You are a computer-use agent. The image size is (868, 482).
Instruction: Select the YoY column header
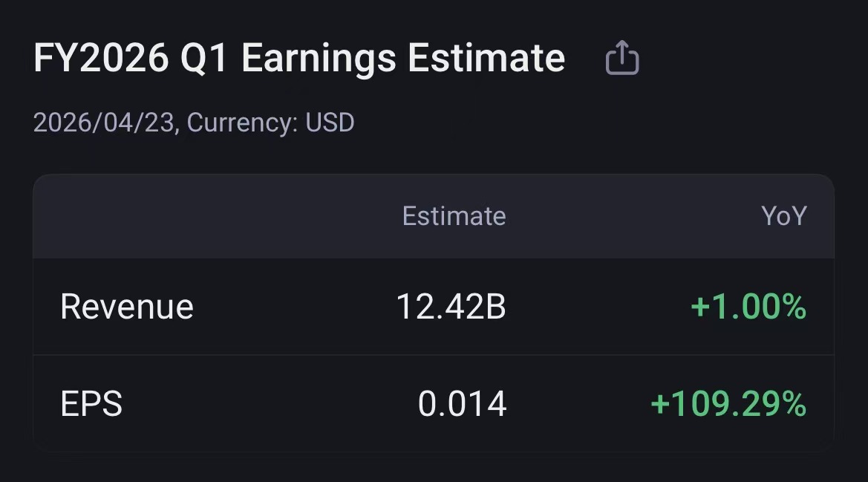coord(784,216)
